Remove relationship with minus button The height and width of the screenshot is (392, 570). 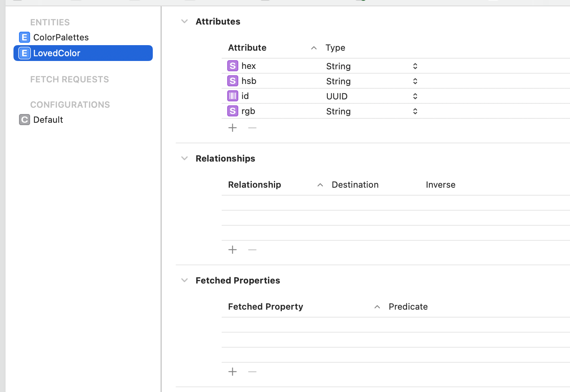click(252, 249)
